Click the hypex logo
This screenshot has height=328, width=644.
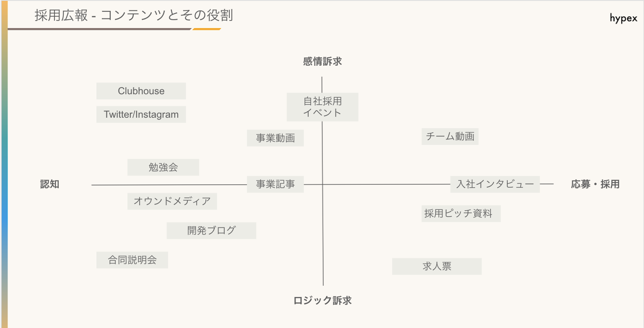(x=623, y=18)
